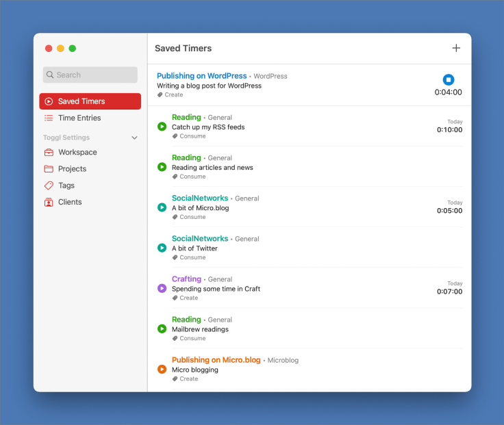Image resolution: width=504 pixels, height=425 pixels.
Task: Select the Reading articles and news description
Action: (212, 168)
